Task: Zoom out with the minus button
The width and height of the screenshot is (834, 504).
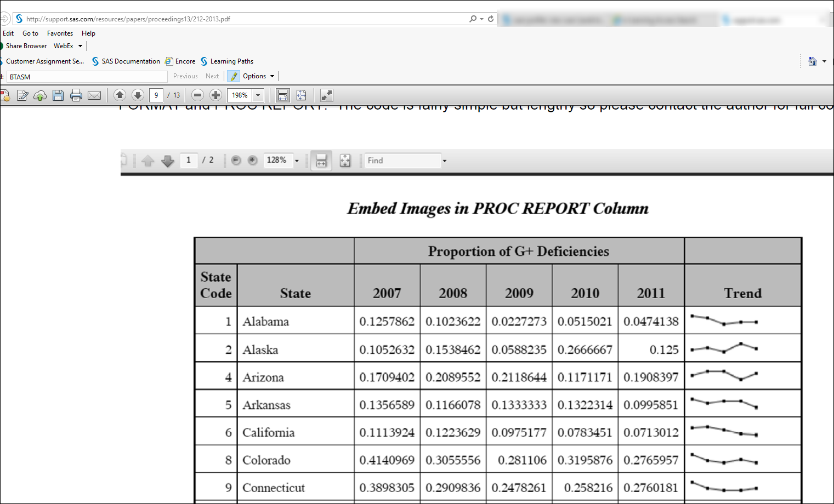Action: click(x=198, y=95)
